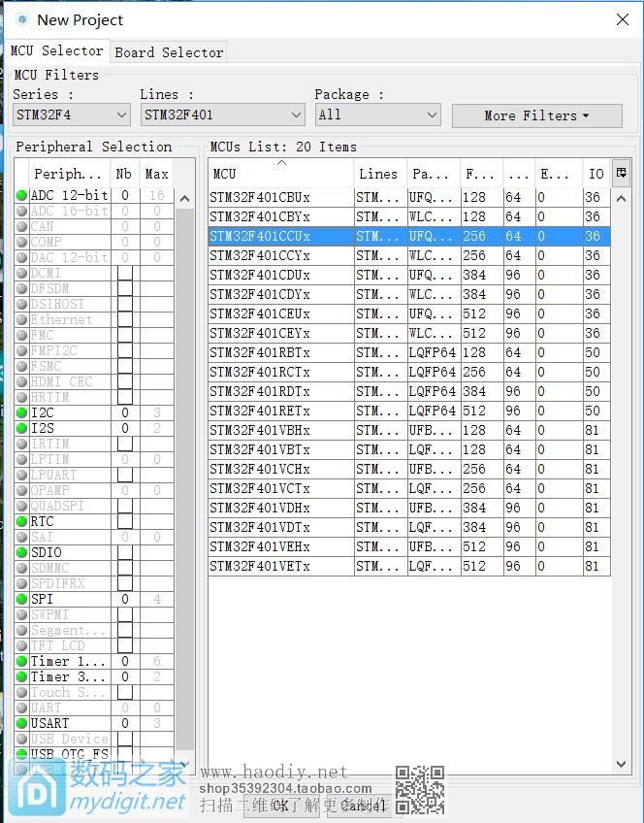
Task: Click the peripheral list vertical scrollbar
Action: coord(184,466)
